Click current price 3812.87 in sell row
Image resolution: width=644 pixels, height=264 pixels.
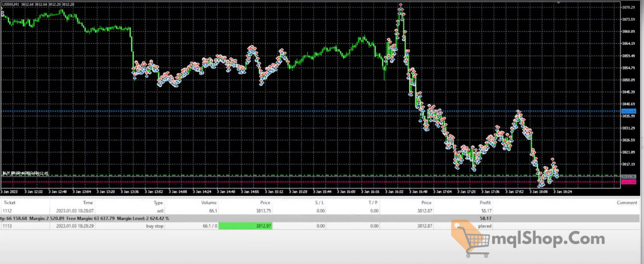click(424, 211)
